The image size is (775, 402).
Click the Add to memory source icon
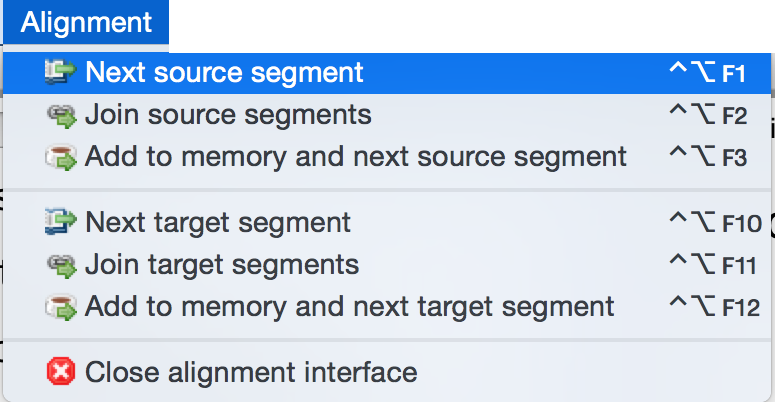tap(61, 157)
